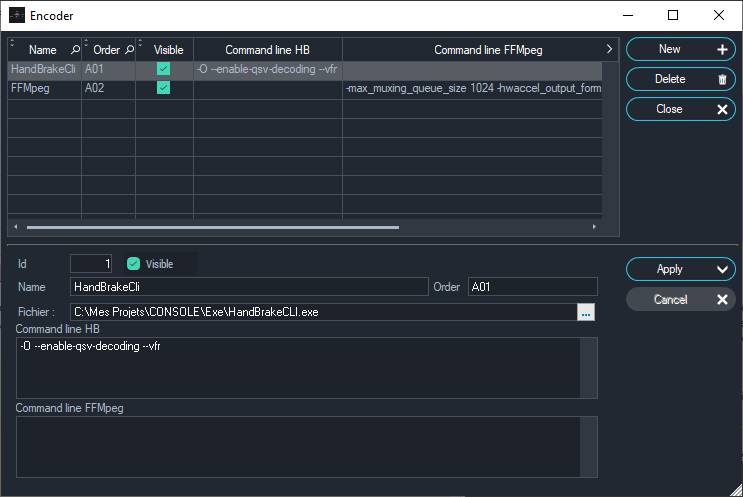Sort by Command line HB column header
Screen dimensions: 743x497
pyautogui.click(x=268, y=50)
